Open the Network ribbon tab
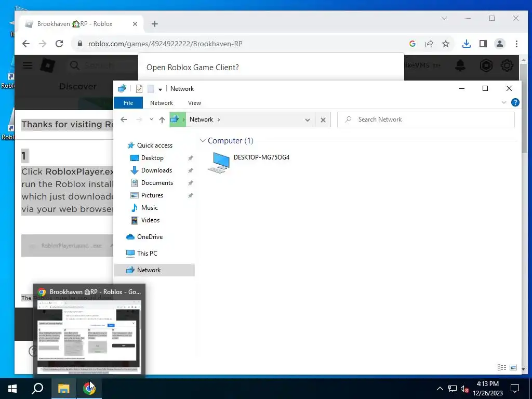 [x=162, y=103]
